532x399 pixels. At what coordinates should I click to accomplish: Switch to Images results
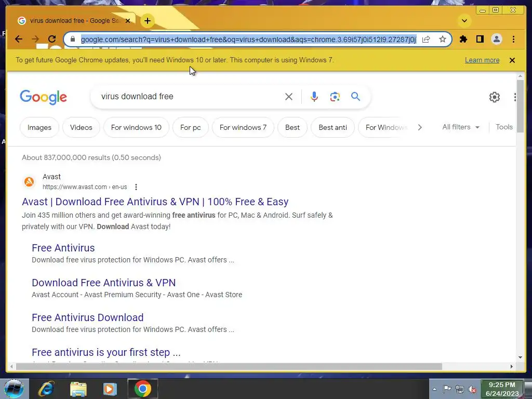click(x=39, y=128)
